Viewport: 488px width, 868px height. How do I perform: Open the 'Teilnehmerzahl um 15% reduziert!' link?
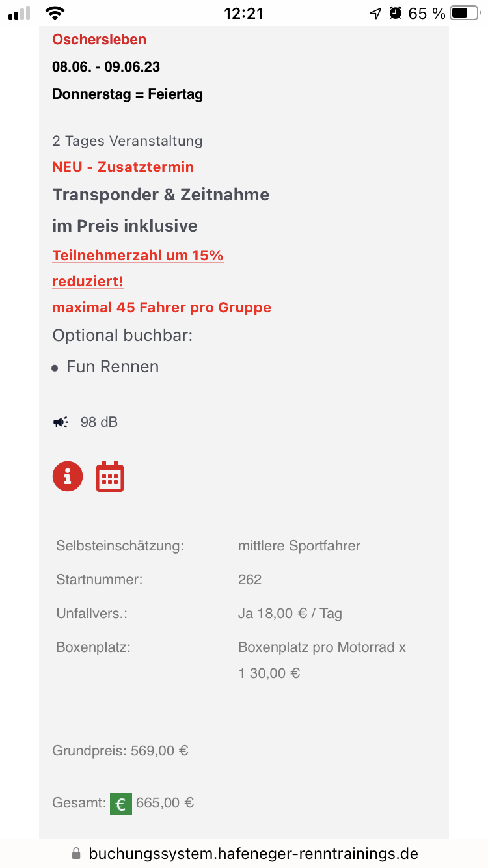(x=138, y=268)
